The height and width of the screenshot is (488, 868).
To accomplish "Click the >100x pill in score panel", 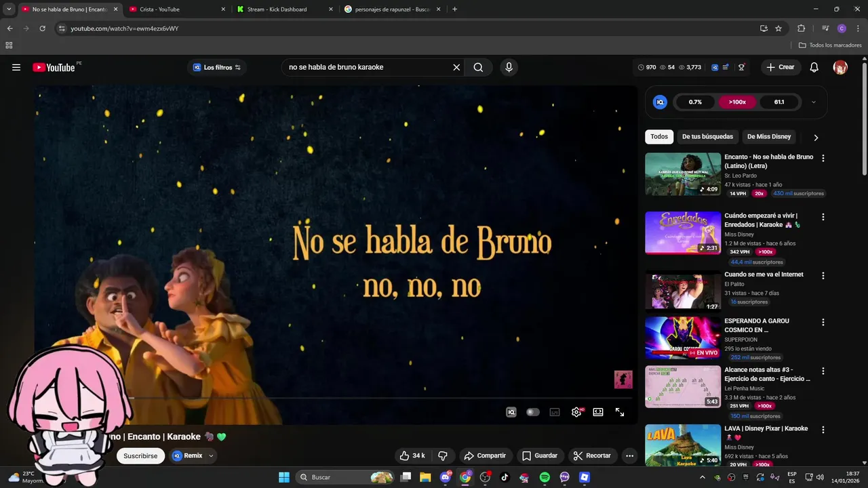I will (737, 102).
